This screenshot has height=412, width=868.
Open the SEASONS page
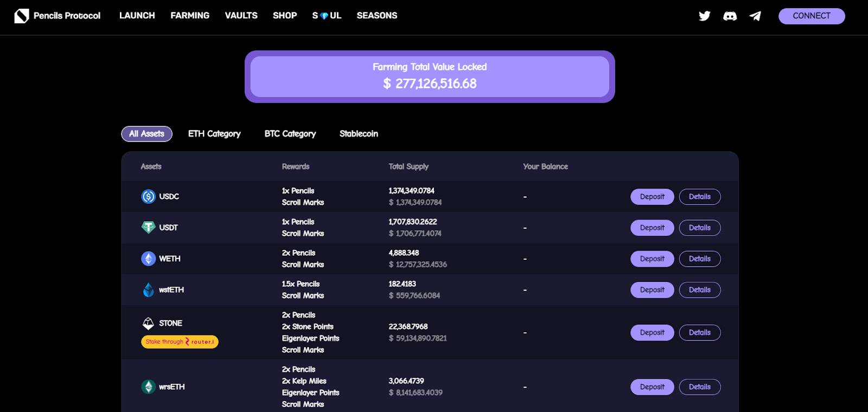[x=377, y=16]
